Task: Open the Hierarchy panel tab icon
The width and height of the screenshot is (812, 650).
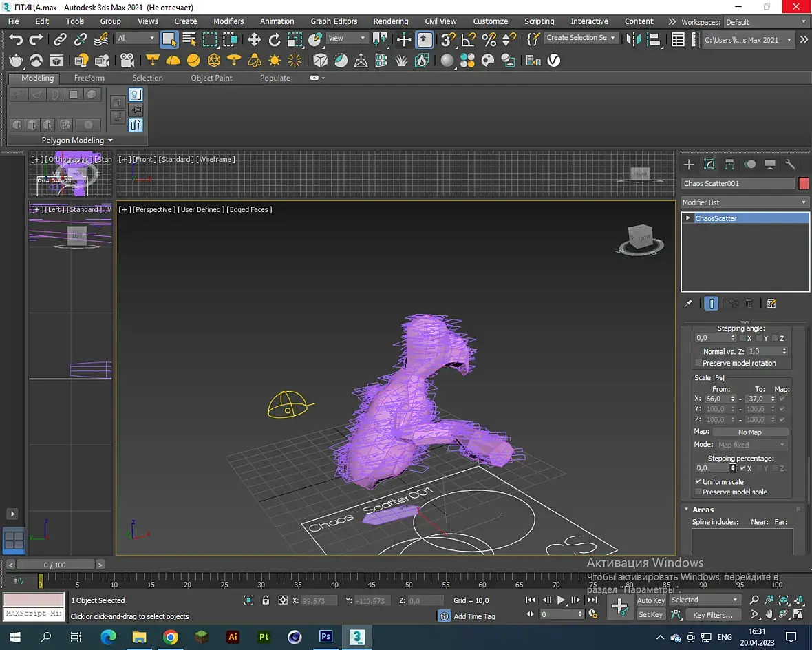Action: (729, 165)
